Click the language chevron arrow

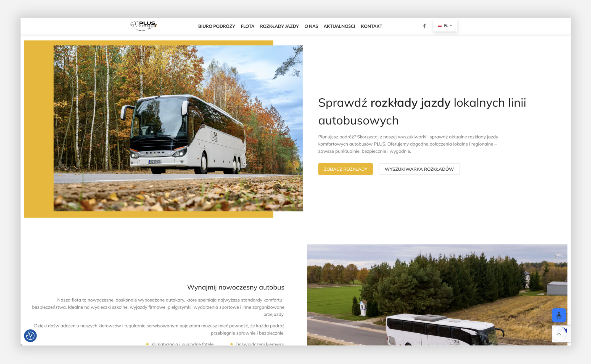pos(451,26)
